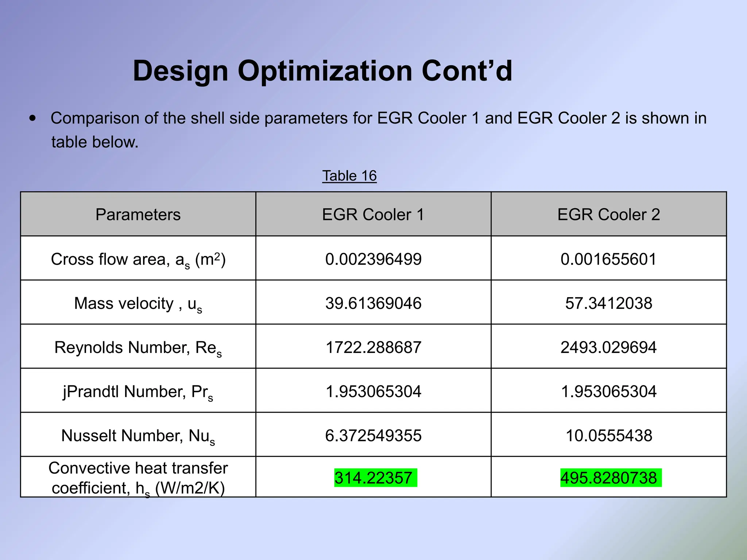Viewport: 747px width, 560px height.
Task: Click the value 1722.288687
Action: [x=373, y=347]
